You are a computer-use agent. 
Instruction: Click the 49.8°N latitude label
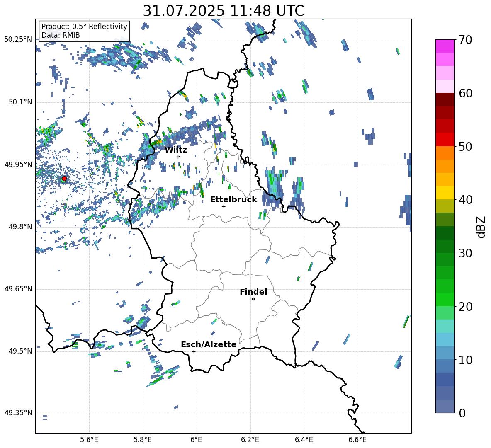pyautogui.click(x=20, y=227)
